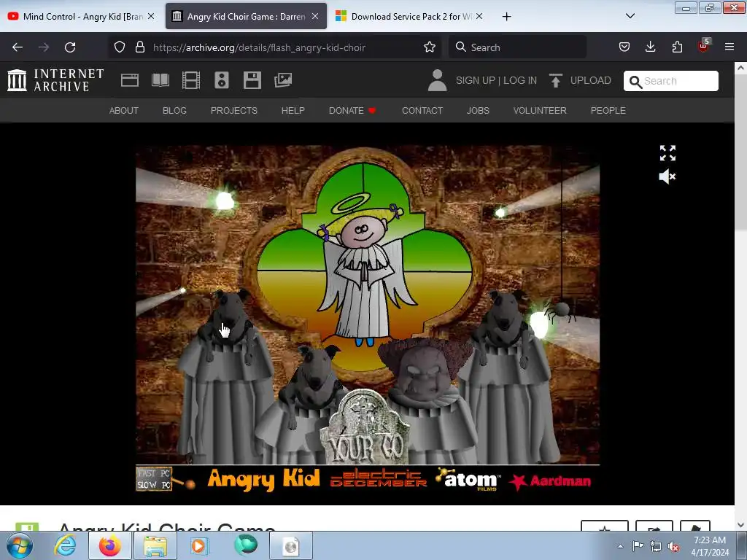This screenshot has width=747, height=560.
Task: Open the list all tabs dropdown
Action: point(630,16)
